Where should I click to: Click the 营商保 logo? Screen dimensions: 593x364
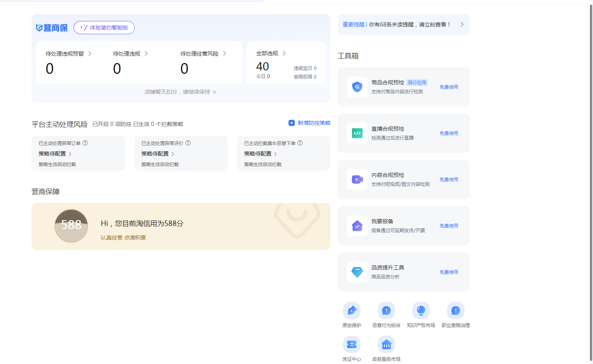(52, 28)
